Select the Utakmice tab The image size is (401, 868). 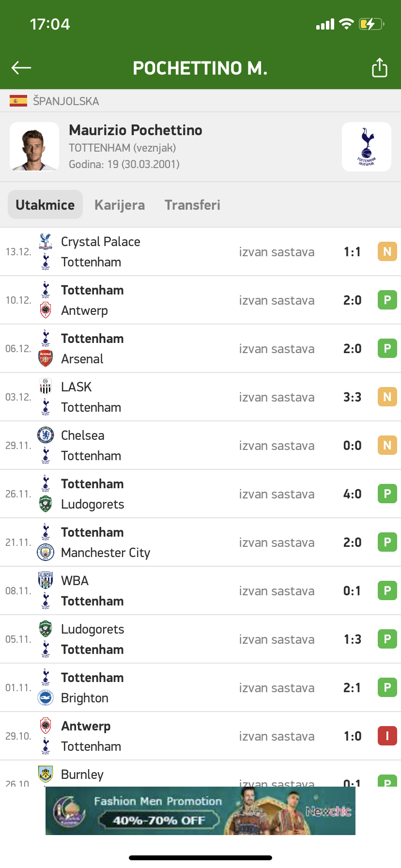click(x=45, y=205)
